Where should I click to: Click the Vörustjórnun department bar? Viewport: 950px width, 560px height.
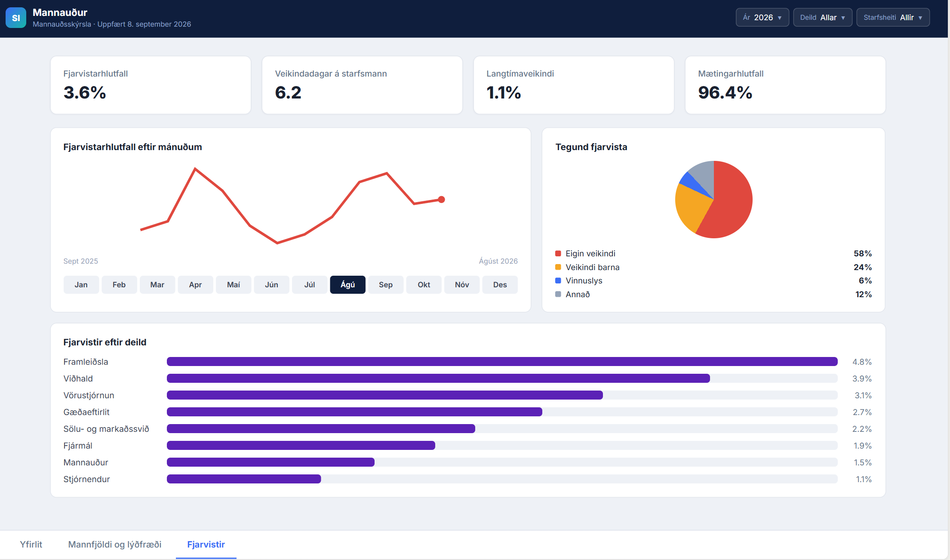point(385,395)
